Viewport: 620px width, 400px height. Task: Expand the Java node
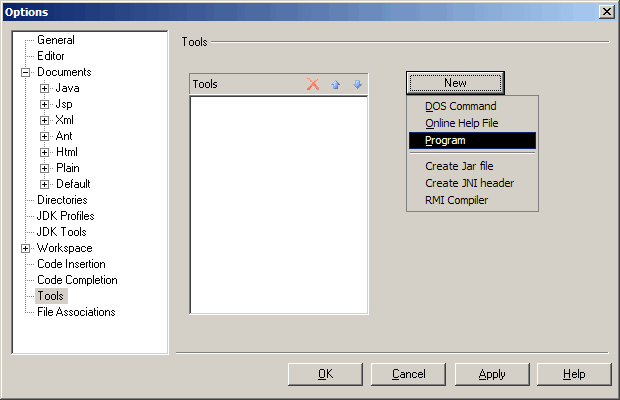pyautogui.click(x=44, y=89)
